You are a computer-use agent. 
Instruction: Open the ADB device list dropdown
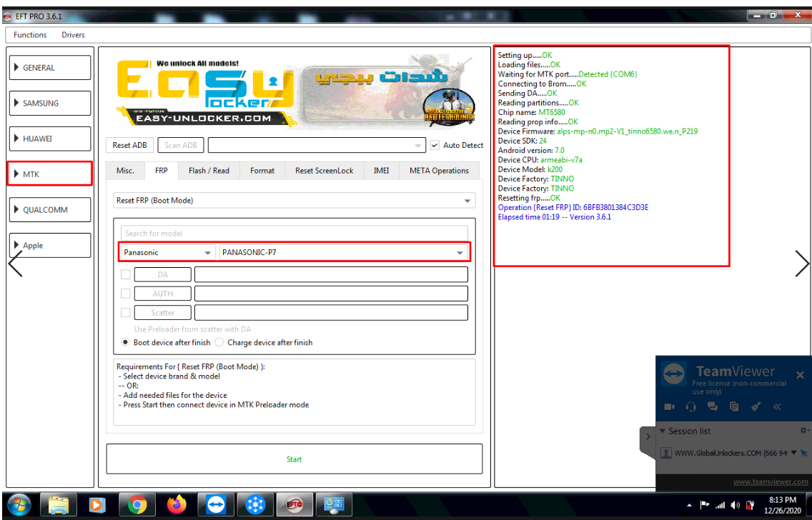tap(317, 146)
